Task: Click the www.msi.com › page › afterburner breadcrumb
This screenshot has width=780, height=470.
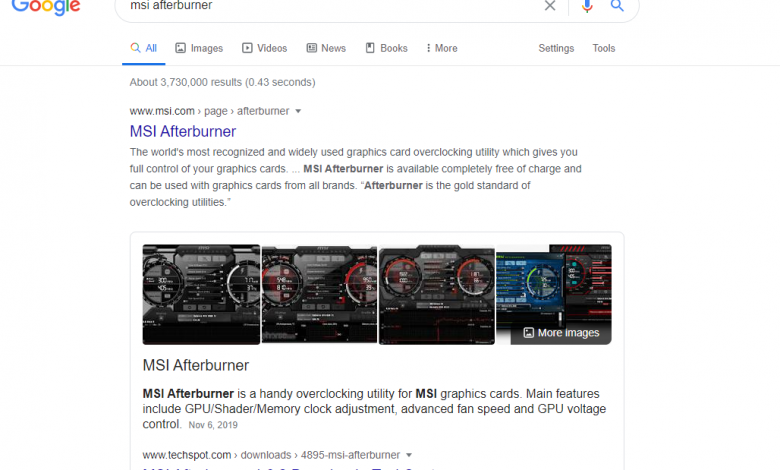Action: 209,111
